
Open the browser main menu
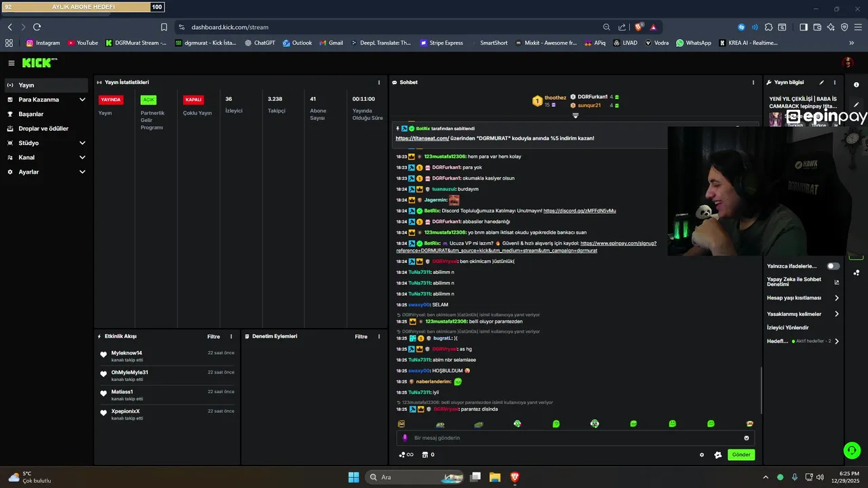pos(858,27)
